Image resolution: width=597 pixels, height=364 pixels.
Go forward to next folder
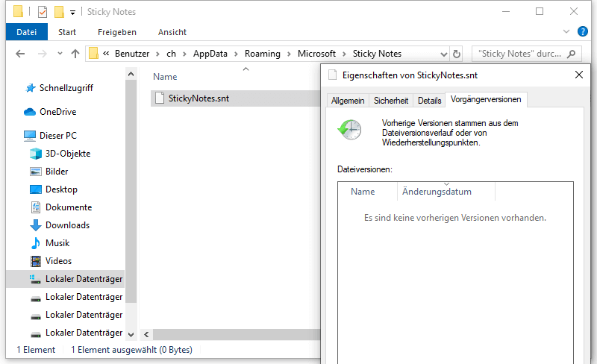point(43,54)
